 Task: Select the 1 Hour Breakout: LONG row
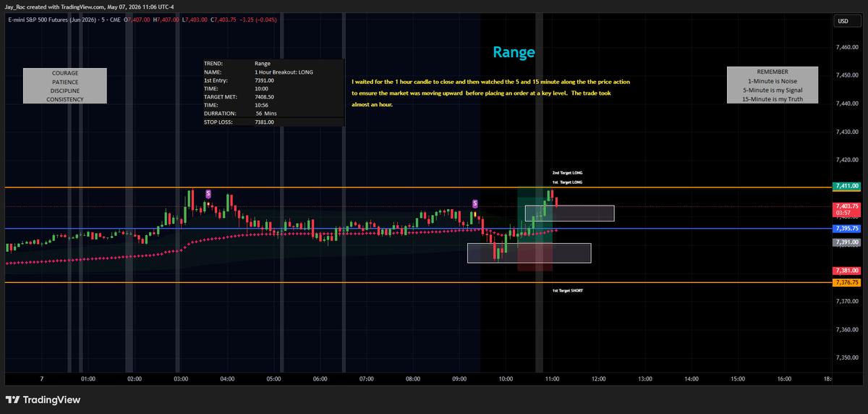point(273,72)
